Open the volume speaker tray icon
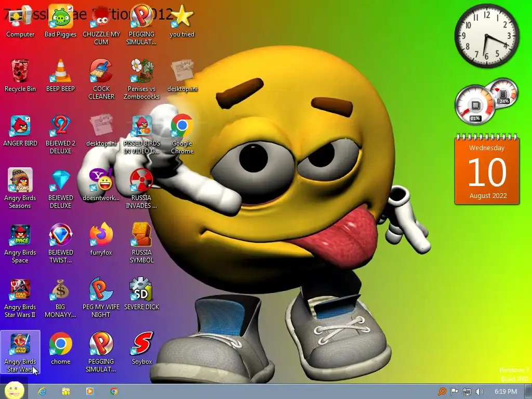Image resolution: width=532 pixels, height=399 pixels. (x=479, y=392)
